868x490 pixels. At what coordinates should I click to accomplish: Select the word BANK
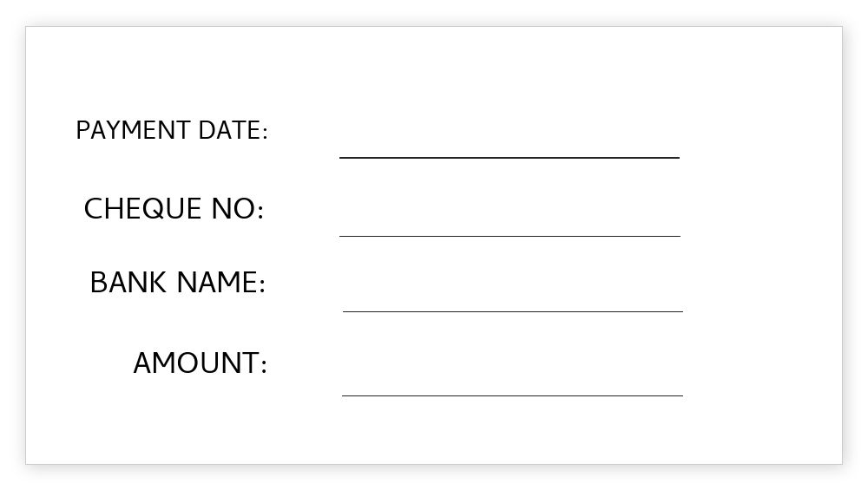(129, 283)
